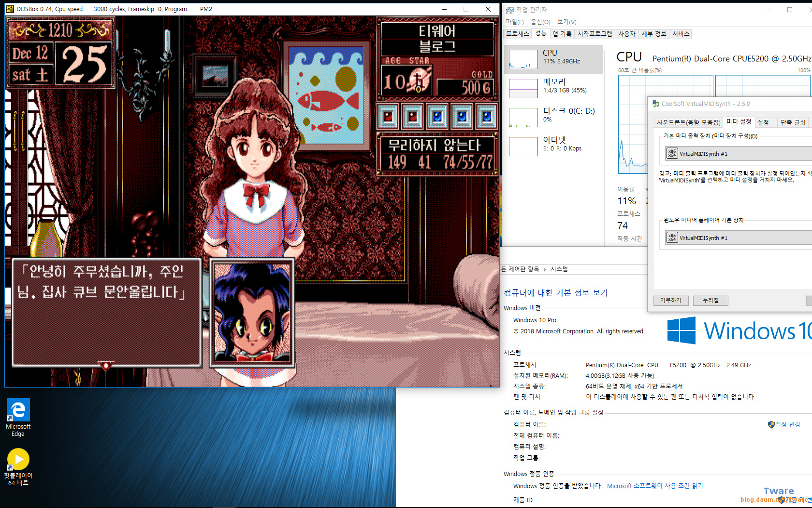Screen dimensions: 812x508
Task: Open the 단축 글쇠 tab in VirtualMIDISynth
Action: [x=793, y=122]
